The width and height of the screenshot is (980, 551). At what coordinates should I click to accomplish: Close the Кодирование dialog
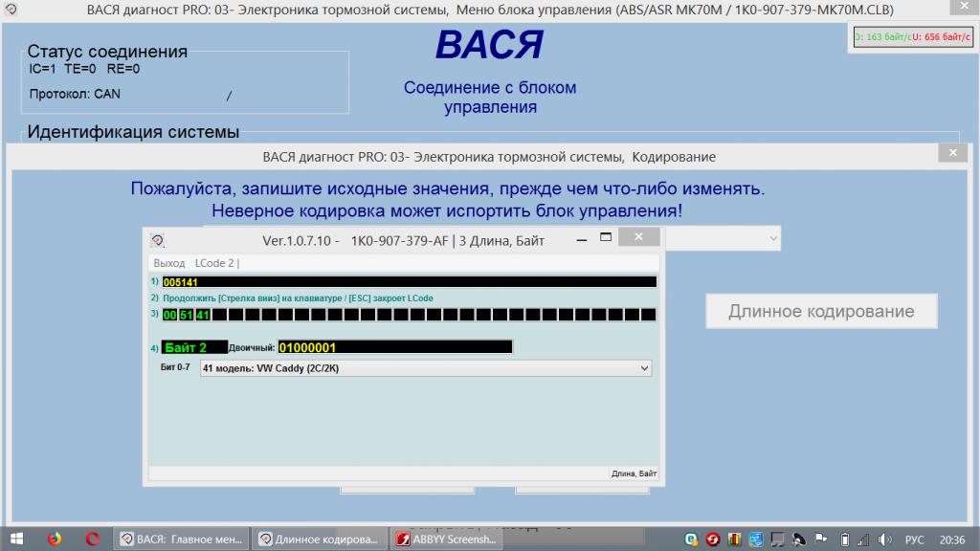[952, 152]
